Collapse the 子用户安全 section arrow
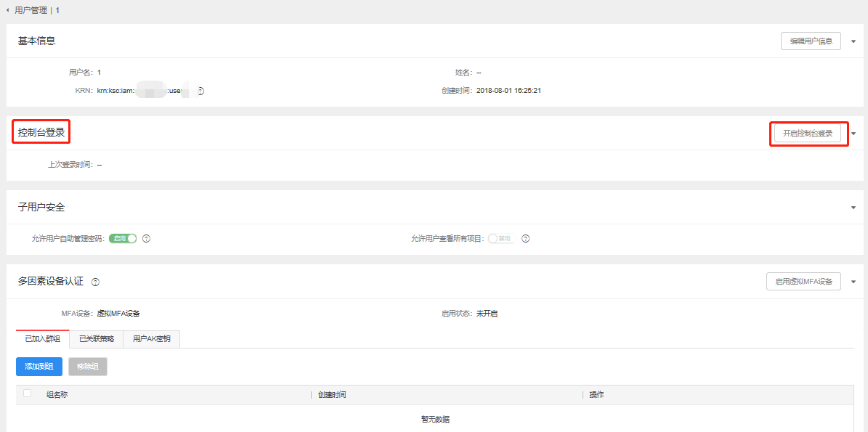This screenshot has height=432, width=868. (853, 208)
